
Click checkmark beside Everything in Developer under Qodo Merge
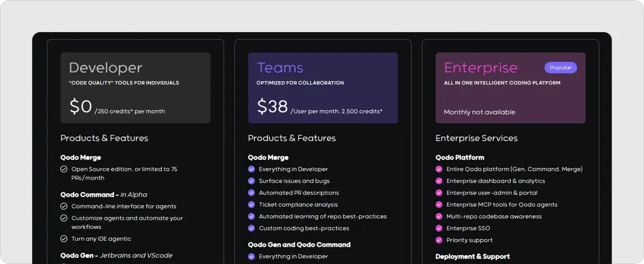[x=252, y=169]
